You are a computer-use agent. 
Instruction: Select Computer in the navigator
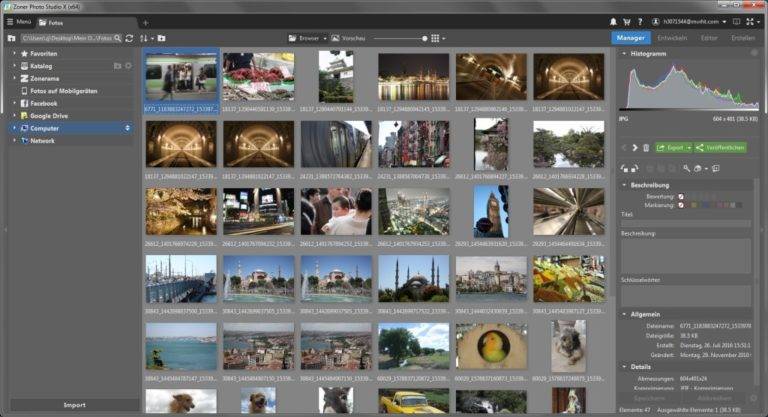coord(44,128)
